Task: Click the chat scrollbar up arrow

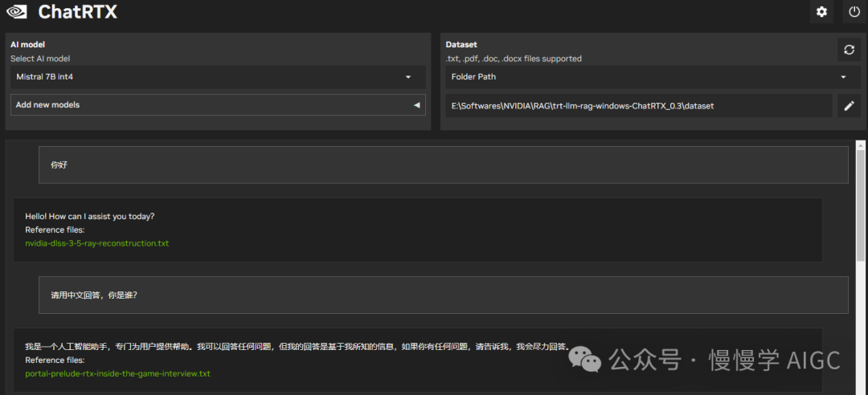Action: click(x=860, y=146)
